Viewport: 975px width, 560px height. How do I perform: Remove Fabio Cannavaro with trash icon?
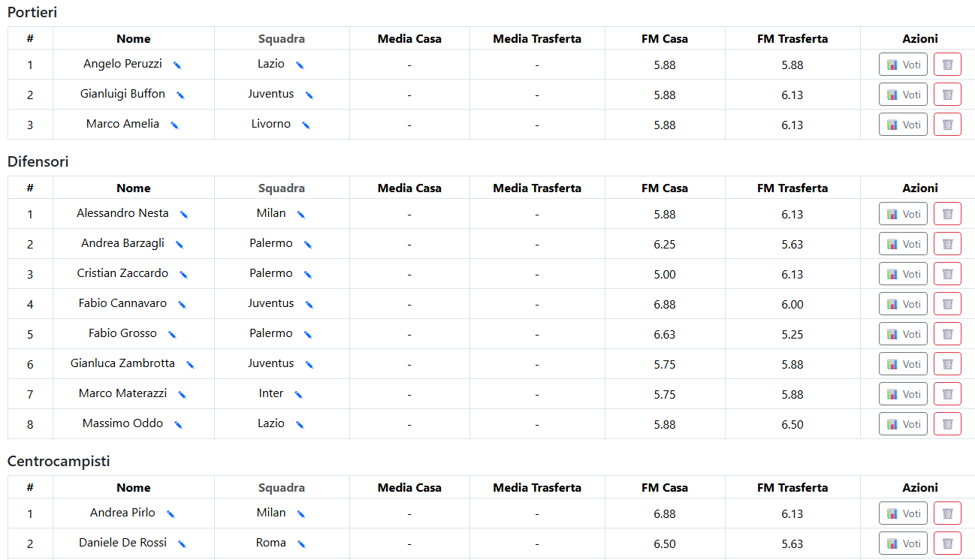[947, 304]
